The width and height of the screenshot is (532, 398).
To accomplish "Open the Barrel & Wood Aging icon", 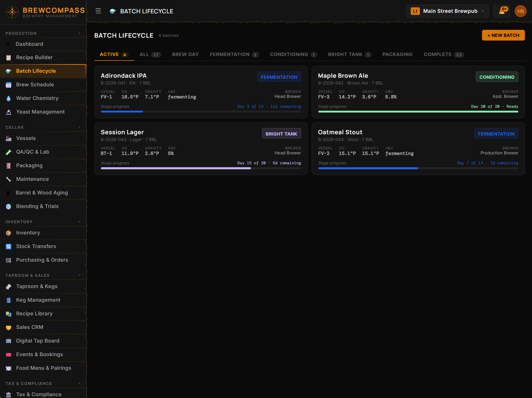I will 8,193.
